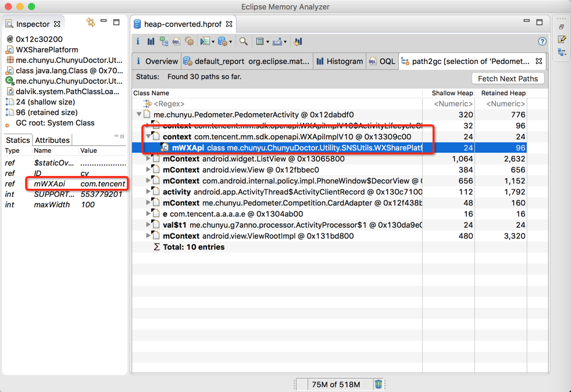The width and height of the screenshot is (571, 392).
Task: Open the OQL query toolbar icon
Action: click(176, 41)
